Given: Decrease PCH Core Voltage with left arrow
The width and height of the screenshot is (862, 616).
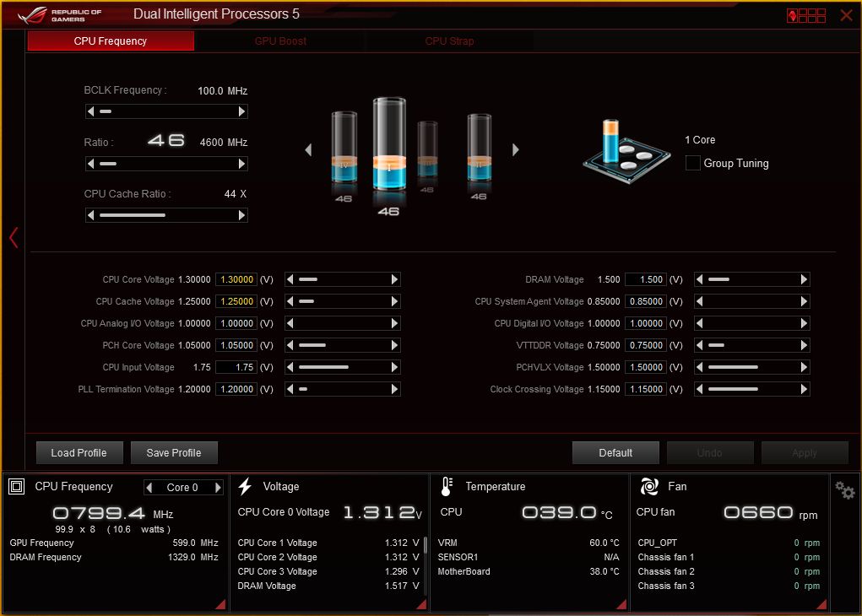Looking at the screenshot, I should coord(290,346).
